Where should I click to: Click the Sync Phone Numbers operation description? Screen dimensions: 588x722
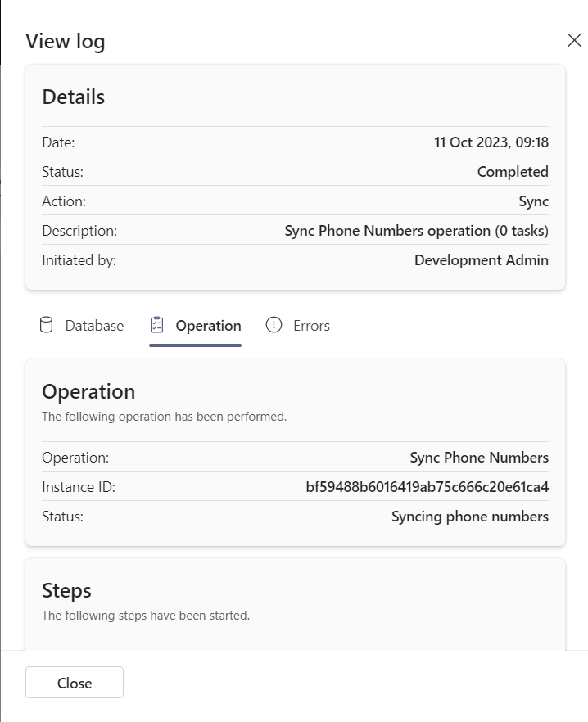tap(416, 231)
